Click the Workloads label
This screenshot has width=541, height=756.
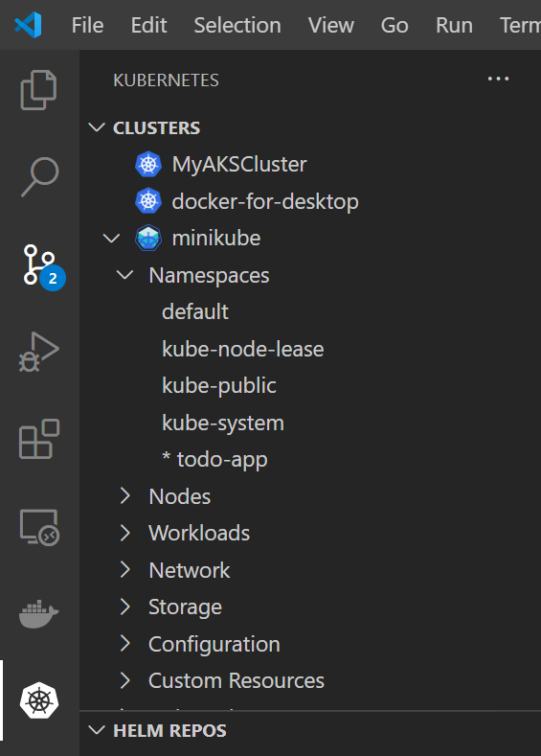(199, 534)
